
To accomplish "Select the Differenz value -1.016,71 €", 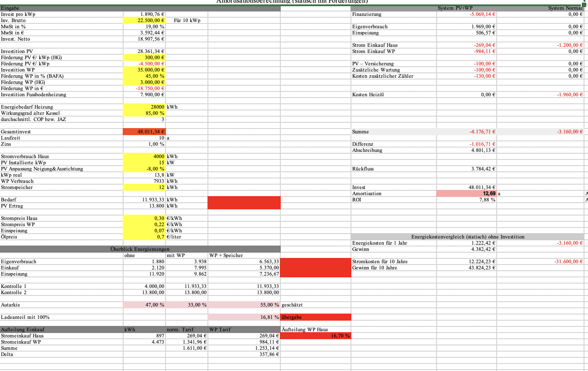I will (482, 144).
